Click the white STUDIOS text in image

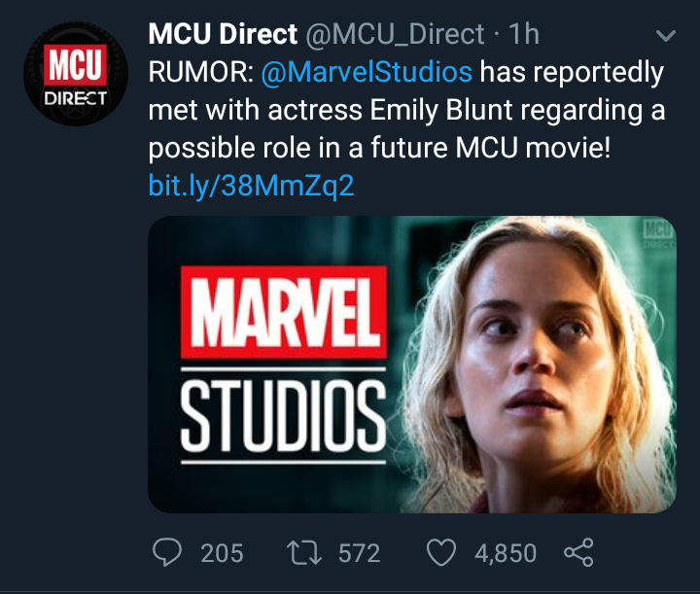coord(284,411)
